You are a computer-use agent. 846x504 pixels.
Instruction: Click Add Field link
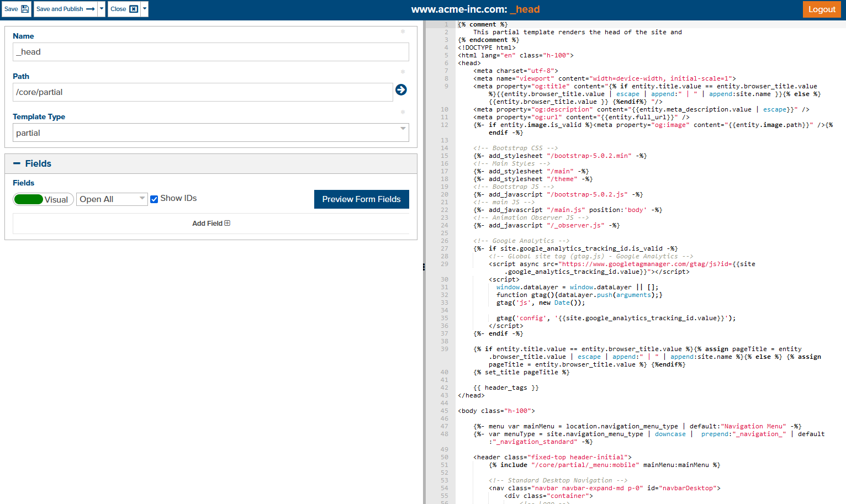coord(211,223)
